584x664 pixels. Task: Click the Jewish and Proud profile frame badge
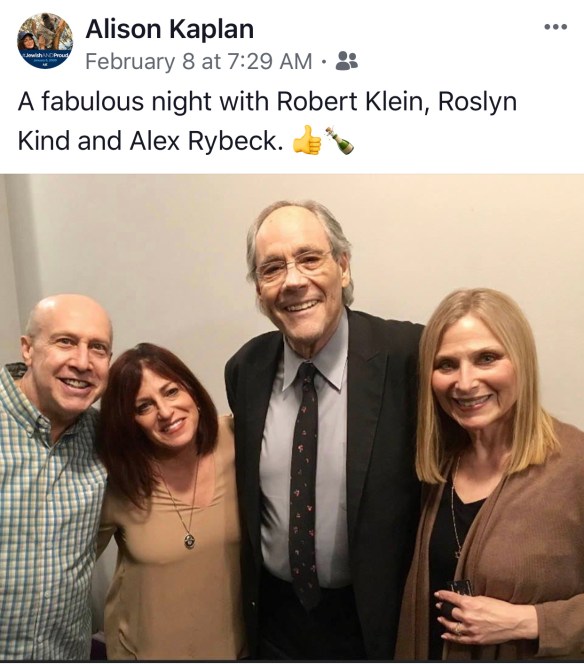[x=45, y=59]
